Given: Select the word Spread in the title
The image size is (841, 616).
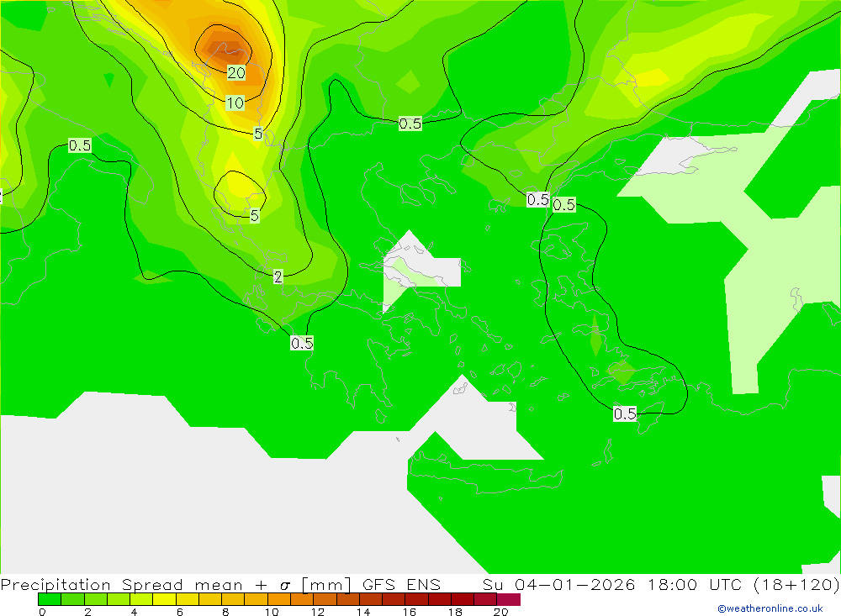Looking at the screenshot, I should point(152,585).
